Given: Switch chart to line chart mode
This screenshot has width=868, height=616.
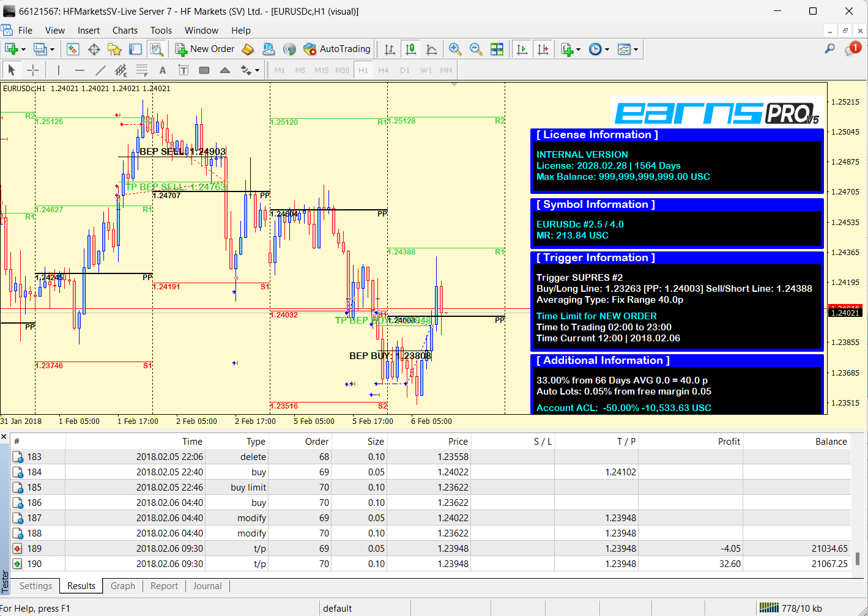Looking at the screenshot, I should (432, 49).
